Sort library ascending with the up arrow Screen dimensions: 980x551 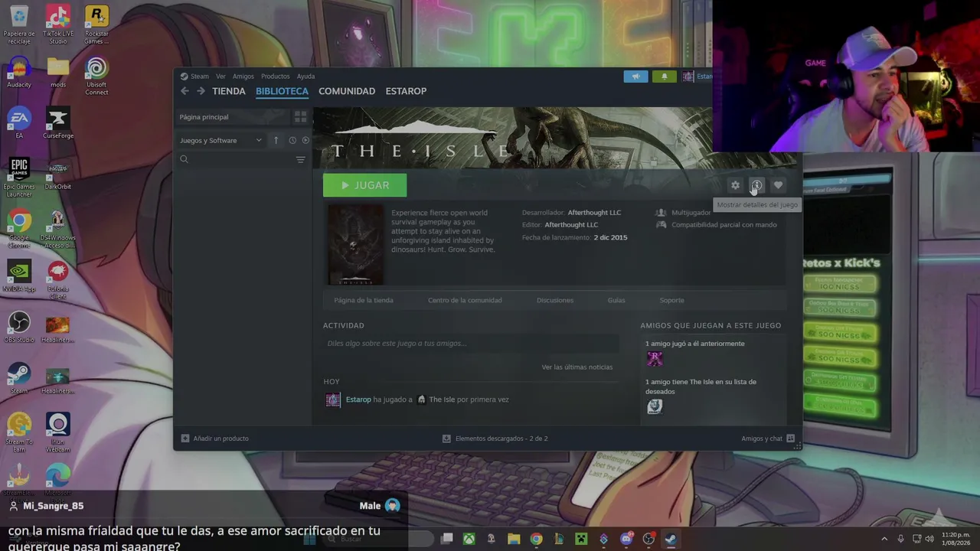(x=276, y=140)
